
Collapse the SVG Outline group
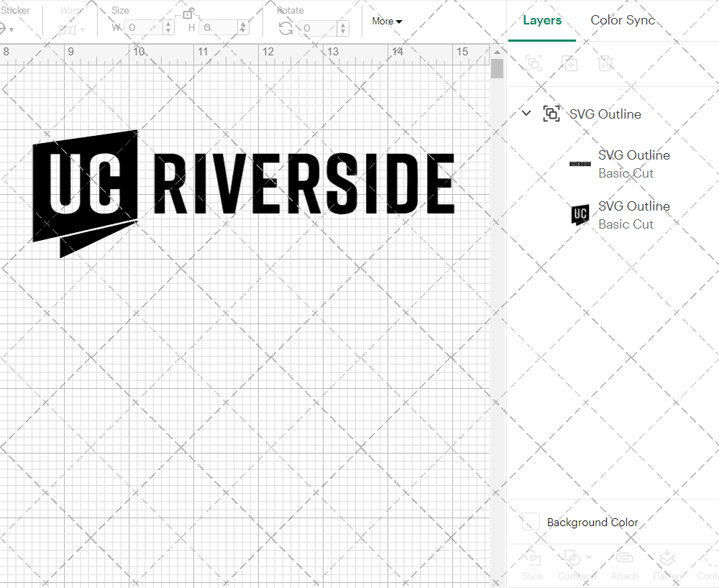pos(526,113)
